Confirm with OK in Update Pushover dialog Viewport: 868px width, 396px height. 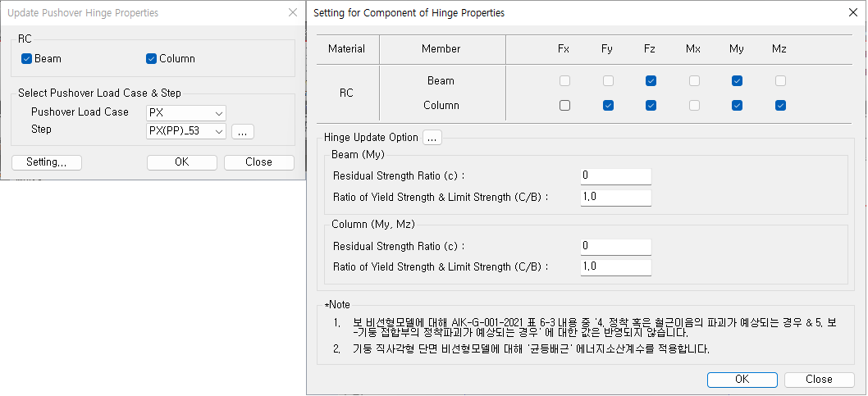pyautogui.click(x=181, y=162)
